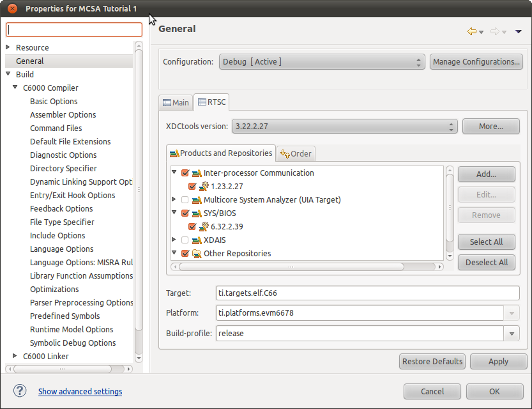Click the books icon next to SYS/BIOS
This screenshot has width=532, height=409.
(196, 213)
